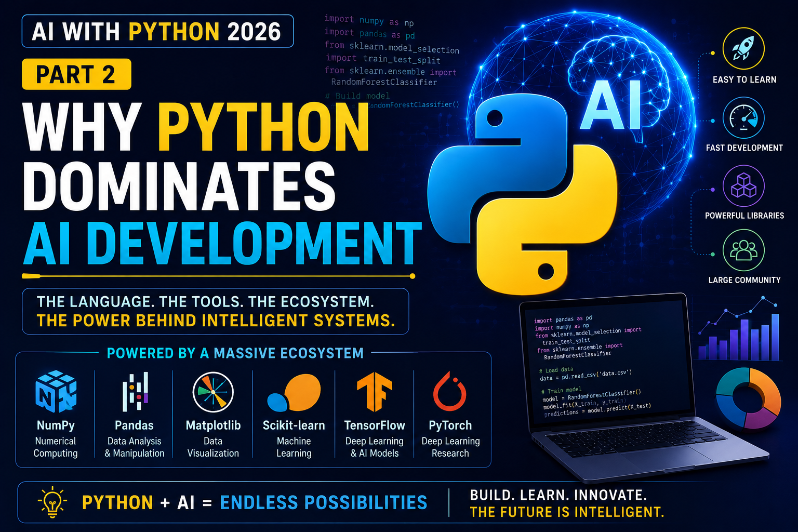Click POWERED BY A MASSIVE ECOSYSTEM heading
Viewport: 798px width, 532px height.
point(235,353)
